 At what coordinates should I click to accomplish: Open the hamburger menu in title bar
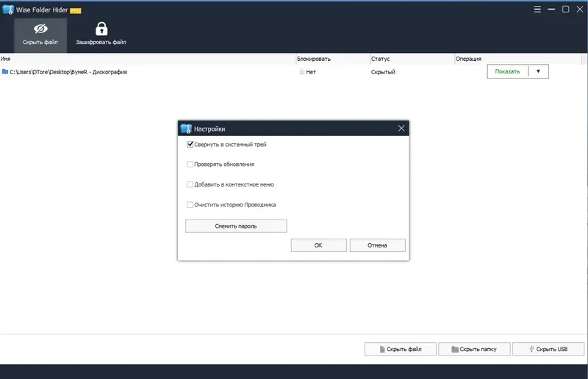click(537, 10)
